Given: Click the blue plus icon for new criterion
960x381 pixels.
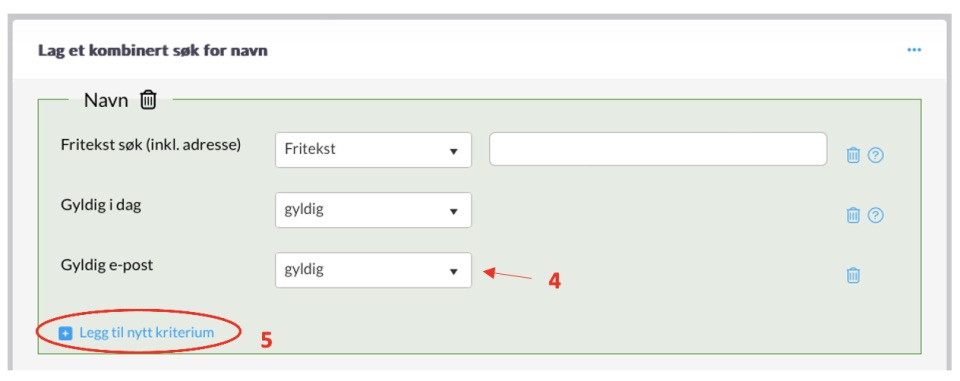Looking at the screenshot, I should click(65, 333).
